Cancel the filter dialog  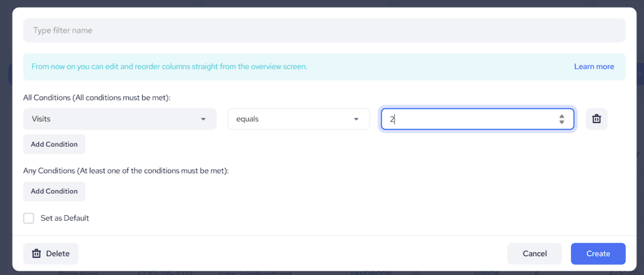tap(535, 254)
